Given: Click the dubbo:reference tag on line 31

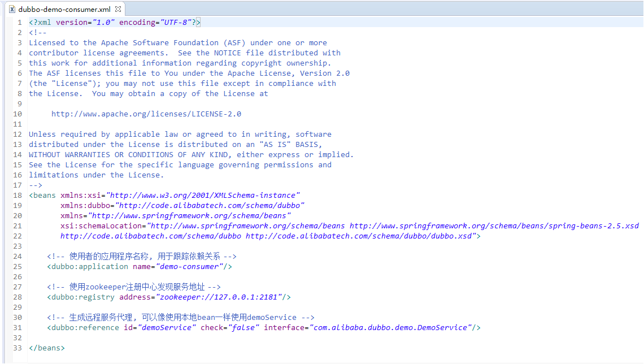Looking at the screenshot, I should [83, 327].
